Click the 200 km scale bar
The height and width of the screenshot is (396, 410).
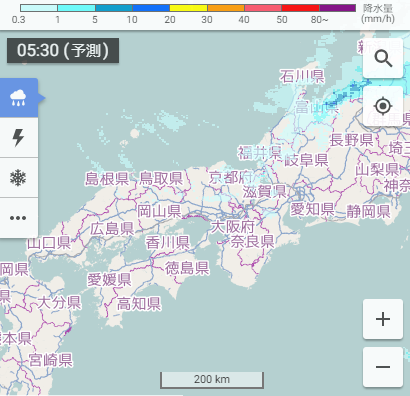pyautogui.click(x=212, y=380)
